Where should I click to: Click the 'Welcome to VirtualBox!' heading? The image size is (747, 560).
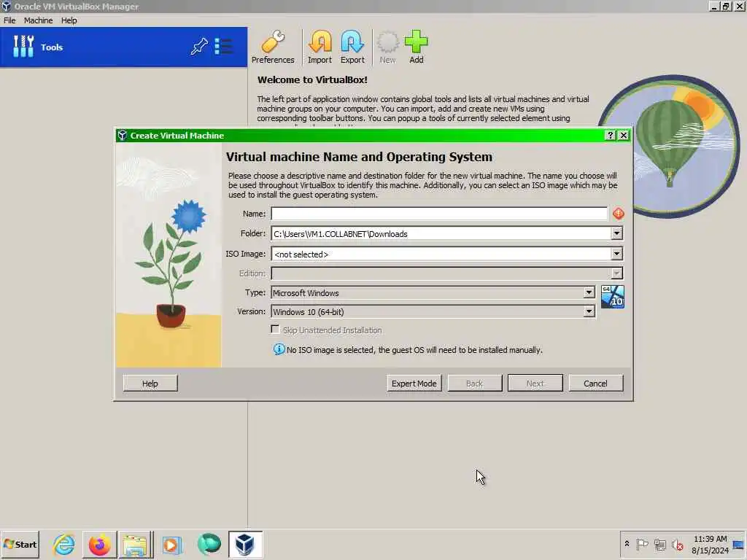pyautogui.click(x=312, y=79)
